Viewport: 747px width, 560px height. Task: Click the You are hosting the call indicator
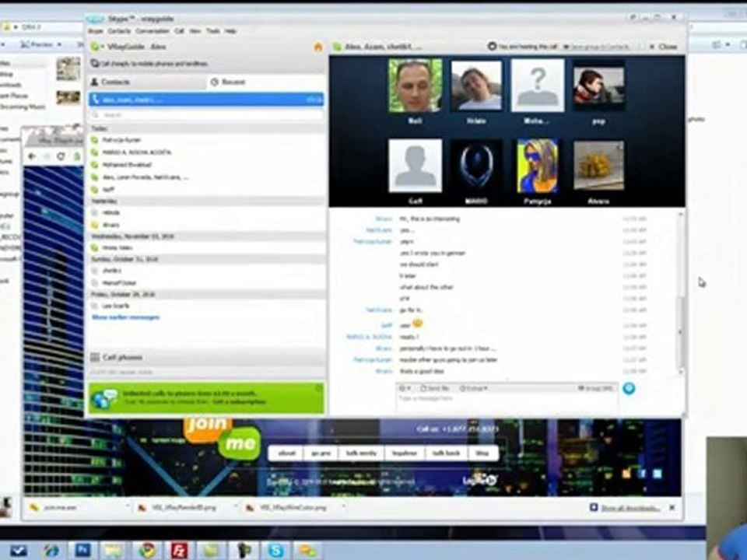523,46
